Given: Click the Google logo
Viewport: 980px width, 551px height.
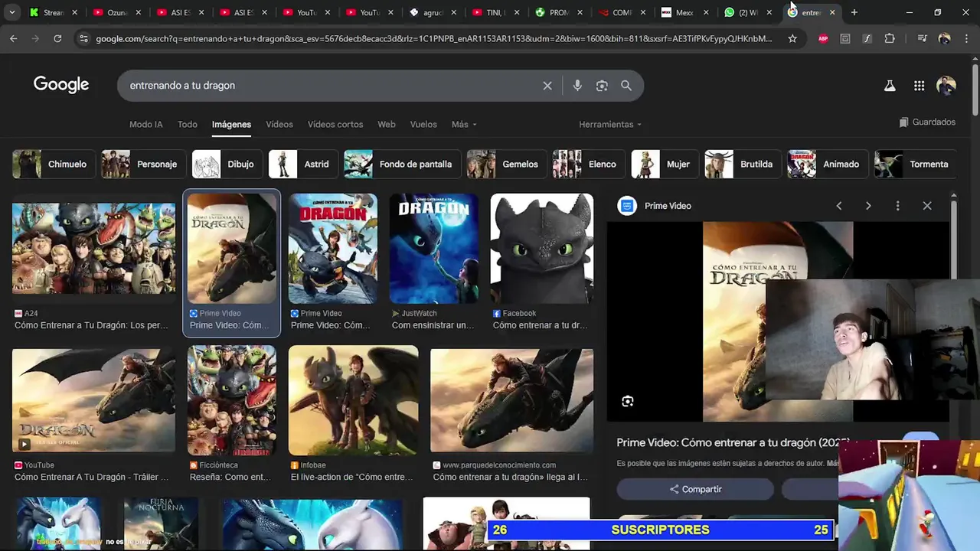Looking at the screenshot, I should 61,85.
